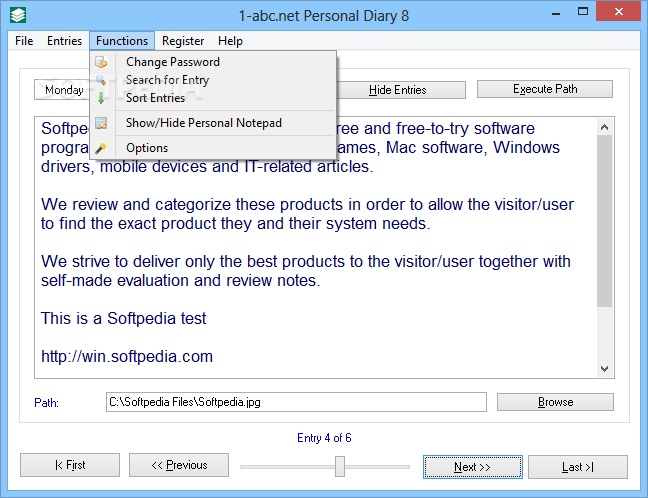Click the Monday date field
Image resolution: width=648 pixels, height=498 pixels.
62,90
